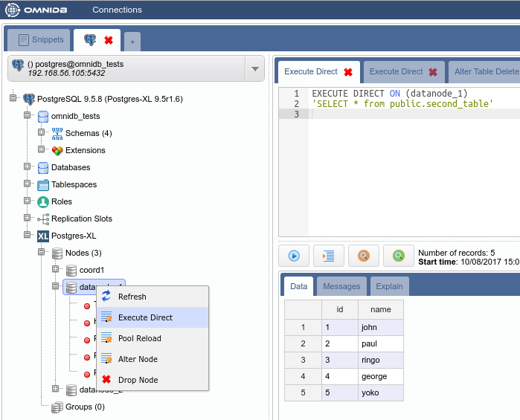Click the cell containing ringo

380,360
